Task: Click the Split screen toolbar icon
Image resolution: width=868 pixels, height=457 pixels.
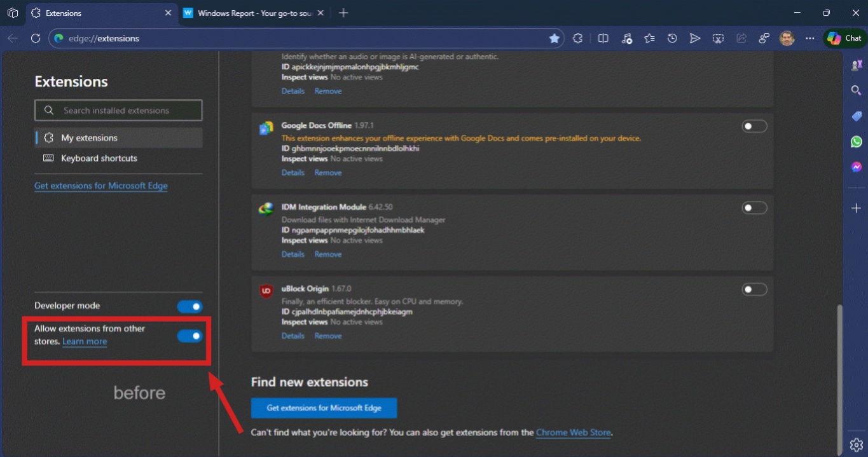Action: pos(603,38)
